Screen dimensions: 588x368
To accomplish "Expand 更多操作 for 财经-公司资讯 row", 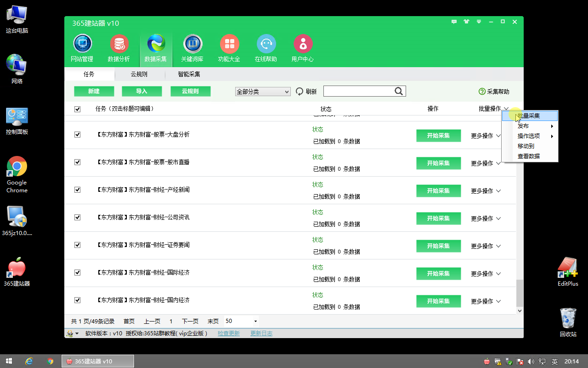I will (x=486, y=218).
